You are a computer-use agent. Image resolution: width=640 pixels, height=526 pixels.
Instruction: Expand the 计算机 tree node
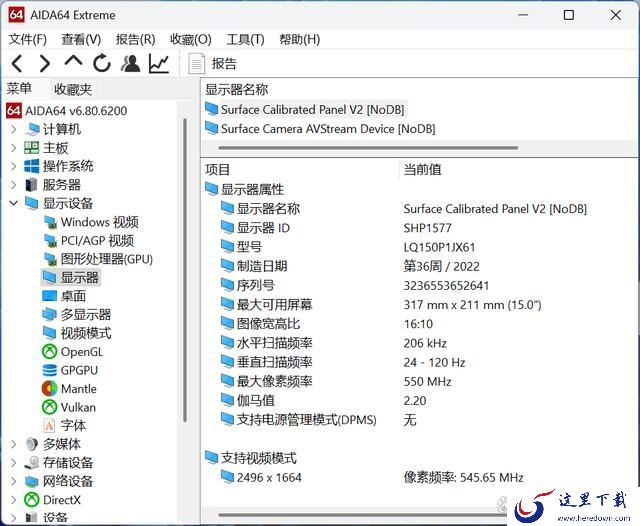coord(13,129)
